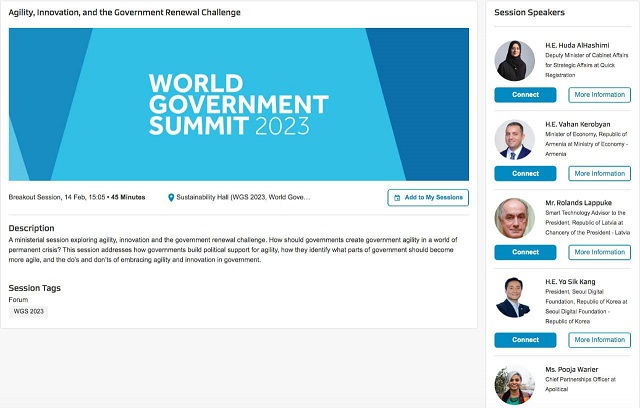The width and height of the screenshot is (640, 408).
Task: Click Huda AlHashimi's profile photo
Action: [x=515, y=60]
